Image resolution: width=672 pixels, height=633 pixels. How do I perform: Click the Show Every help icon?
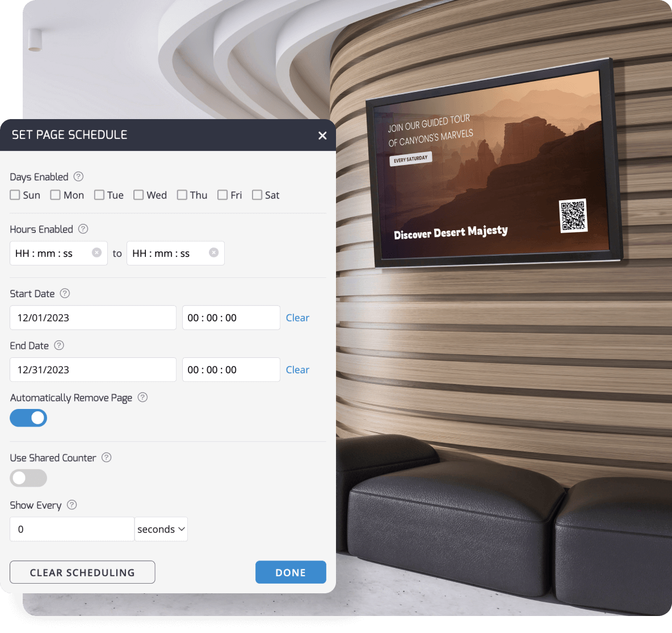click(72, 505)
